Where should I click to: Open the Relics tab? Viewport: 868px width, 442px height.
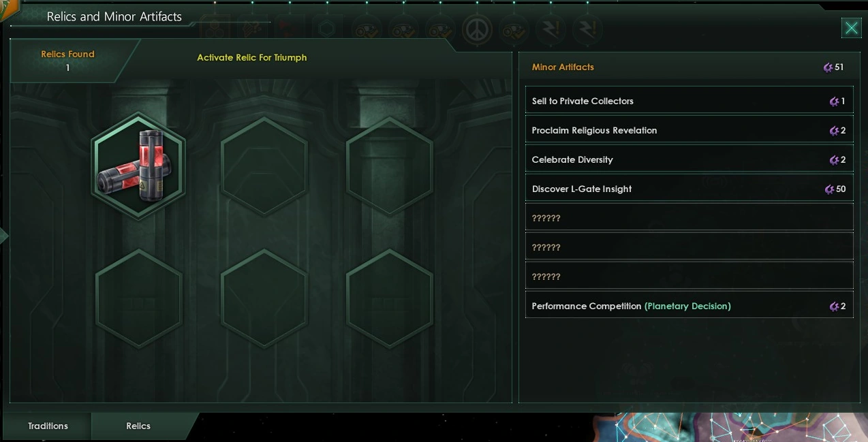[138, 426]
